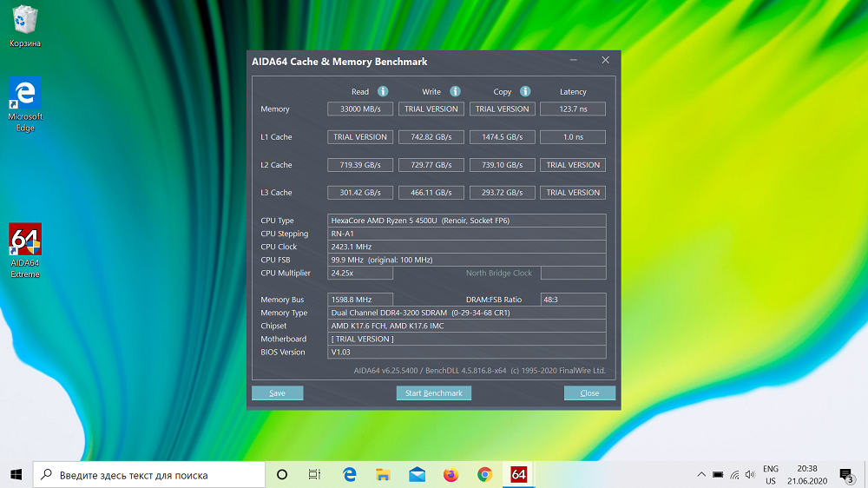Click the BIOS Version V1.03 field
Screen dimensions: 868x488
click(x=467, y=353)
